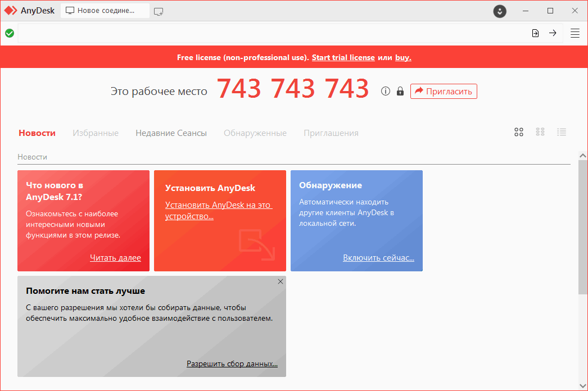
Task: Click the lock icon for unattended access
Action: coord(400,91)
